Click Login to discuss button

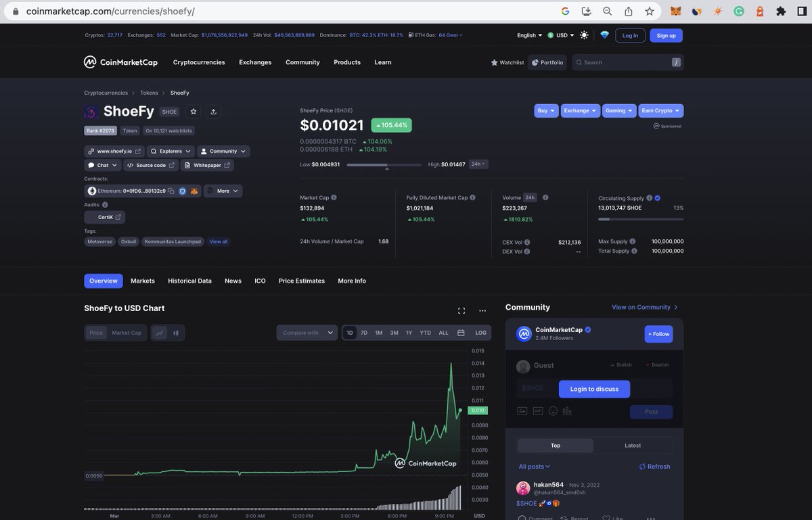pos(594,389)
